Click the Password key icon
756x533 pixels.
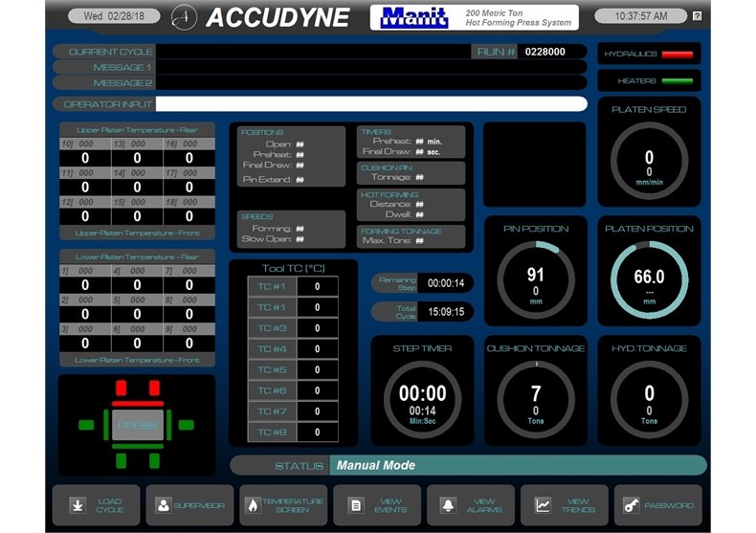[633, 505]
